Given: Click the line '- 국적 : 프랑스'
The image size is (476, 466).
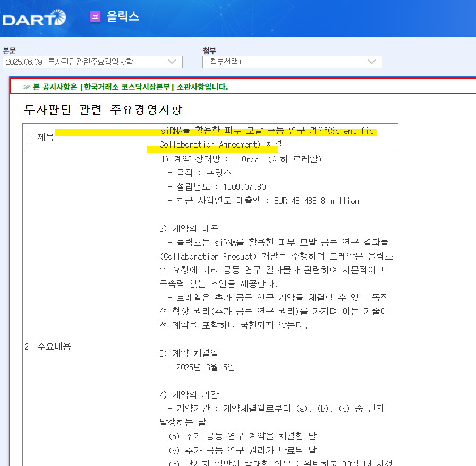Looking at the screenshot, I should pyautogui.click(x=200, y=173).
